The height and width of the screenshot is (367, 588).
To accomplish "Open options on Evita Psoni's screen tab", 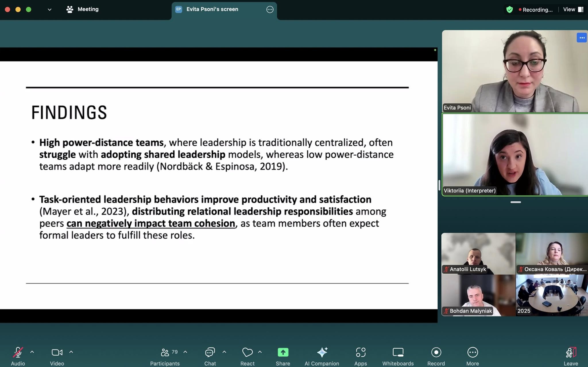I will tap(270, 9).
